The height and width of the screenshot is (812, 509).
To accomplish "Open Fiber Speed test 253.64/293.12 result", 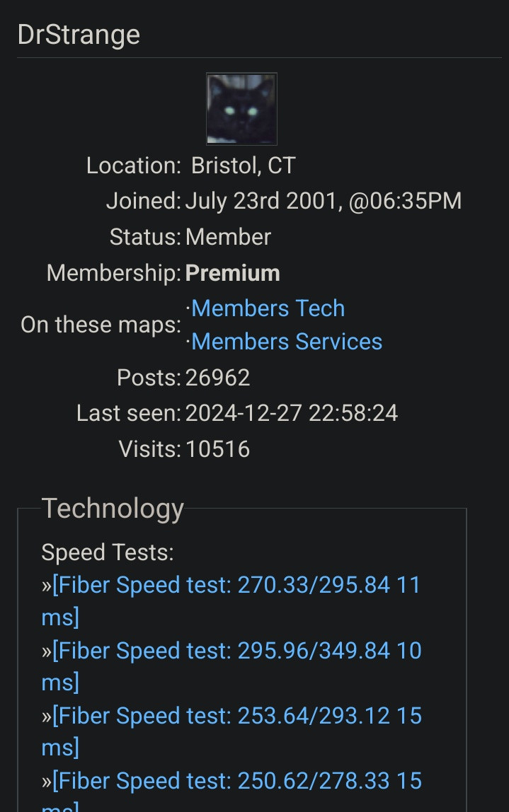I will click(x=231, y=731).
